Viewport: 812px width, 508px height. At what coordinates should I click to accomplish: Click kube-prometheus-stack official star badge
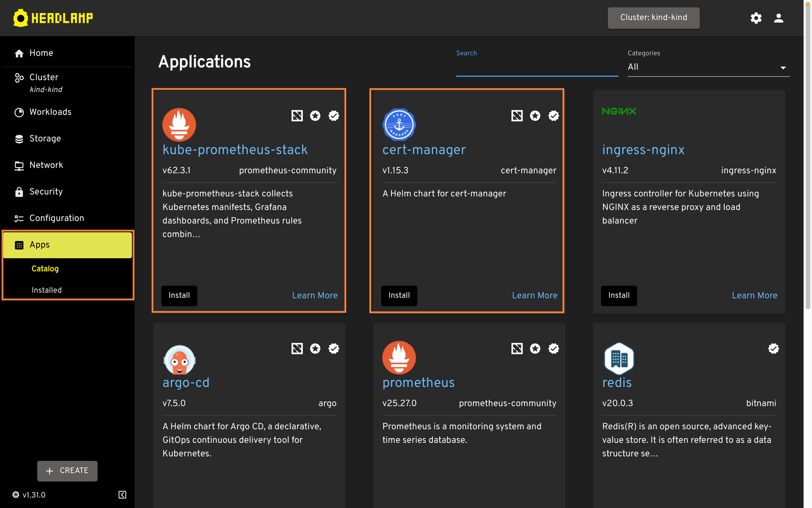(315, 116)
